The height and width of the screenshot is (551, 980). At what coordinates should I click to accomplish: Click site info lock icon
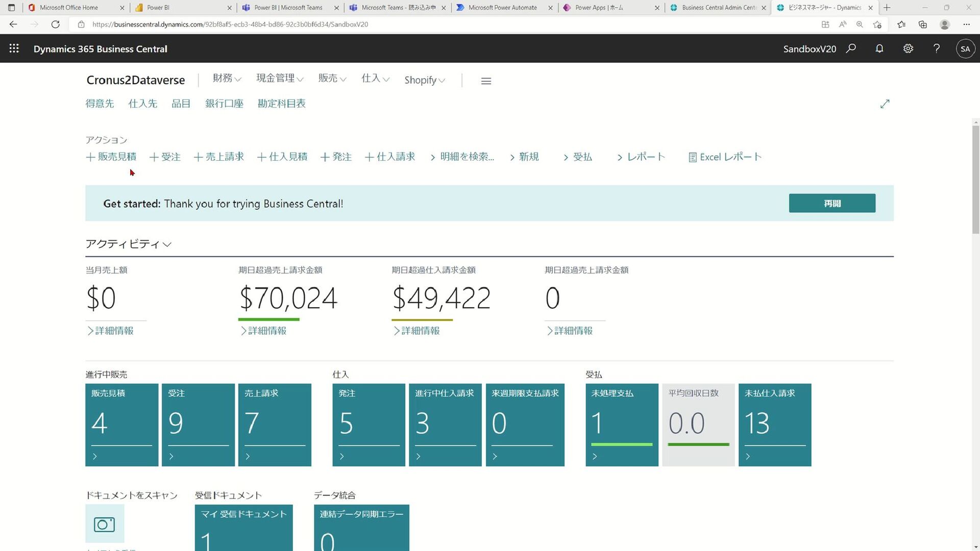81,24
